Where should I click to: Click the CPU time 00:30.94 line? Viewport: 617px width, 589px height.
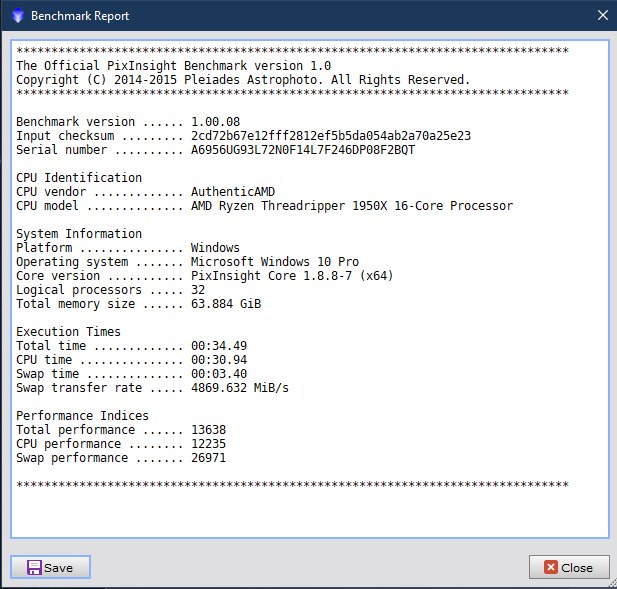131,360
